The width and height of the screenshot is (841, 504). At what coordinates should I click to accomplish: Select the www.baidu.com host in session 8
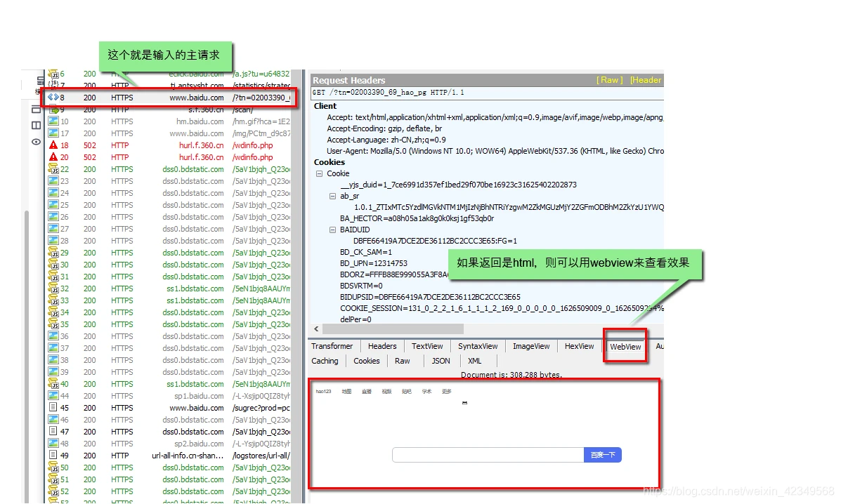(x=197, y=98)
